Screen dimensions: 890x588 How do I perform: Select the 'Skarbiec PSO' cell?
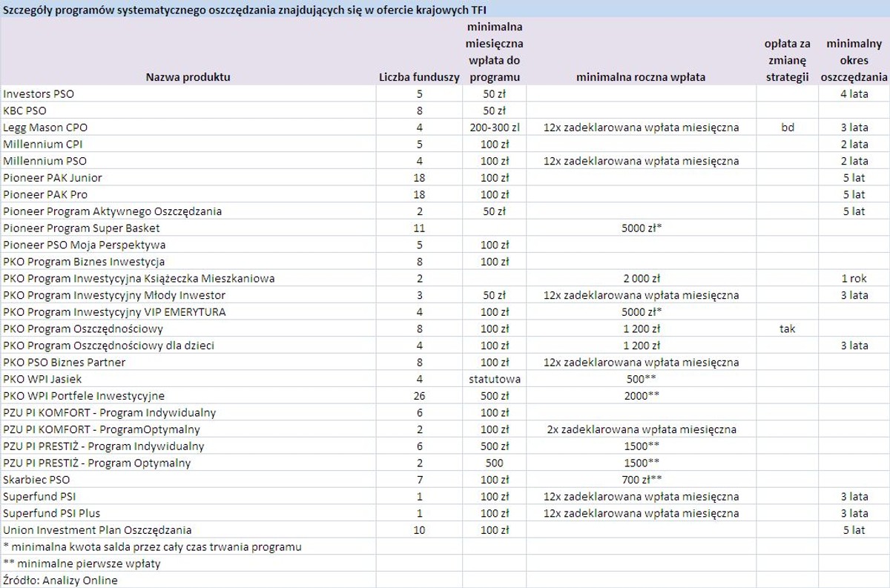point(36,480)
